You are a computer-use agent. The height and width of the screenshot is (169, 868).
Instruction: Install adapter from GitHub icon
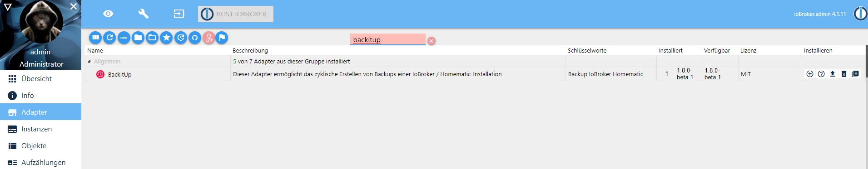click(195, 38)
